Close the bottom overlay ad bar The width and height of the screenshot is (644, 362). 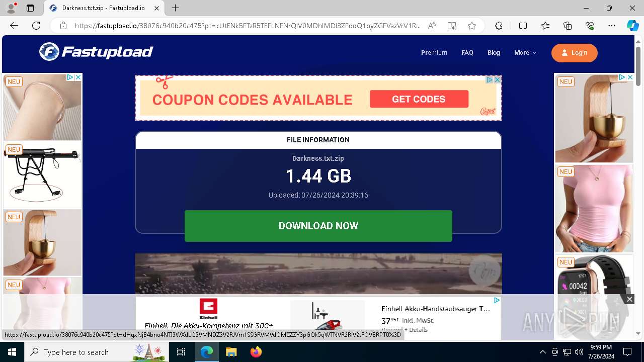point(629,299)
